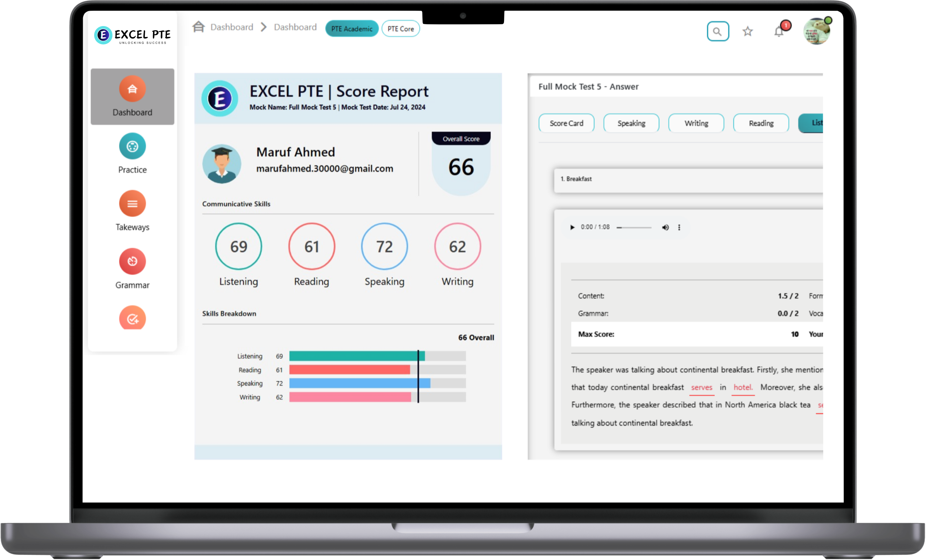Image resolution: width=926 pixels, height=560 pixels.
Task: Click the second Dashboard breadcrumb link
Action: point(295,27)
